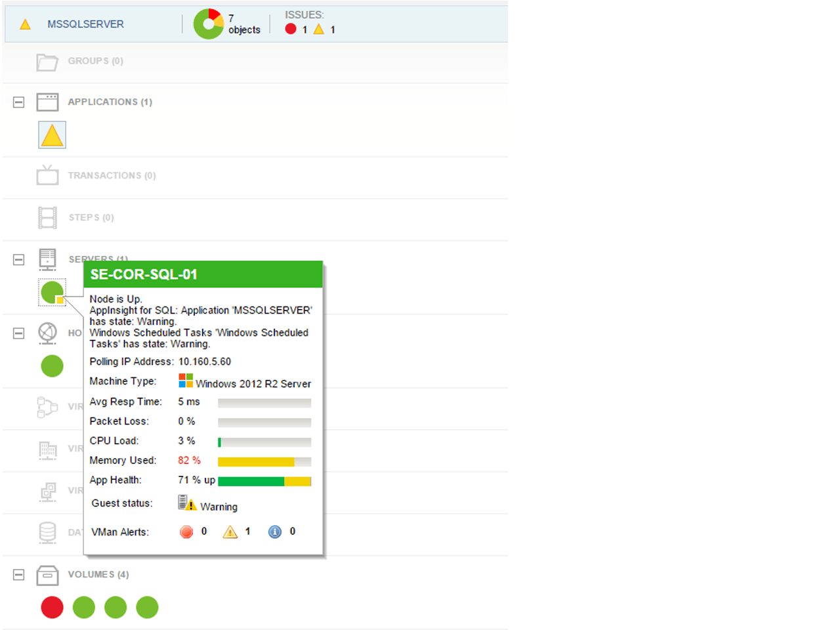The width and height of the screenshot is (840, 630).
Task: Click the CPU Load bar
Action: tap(264, 442)
